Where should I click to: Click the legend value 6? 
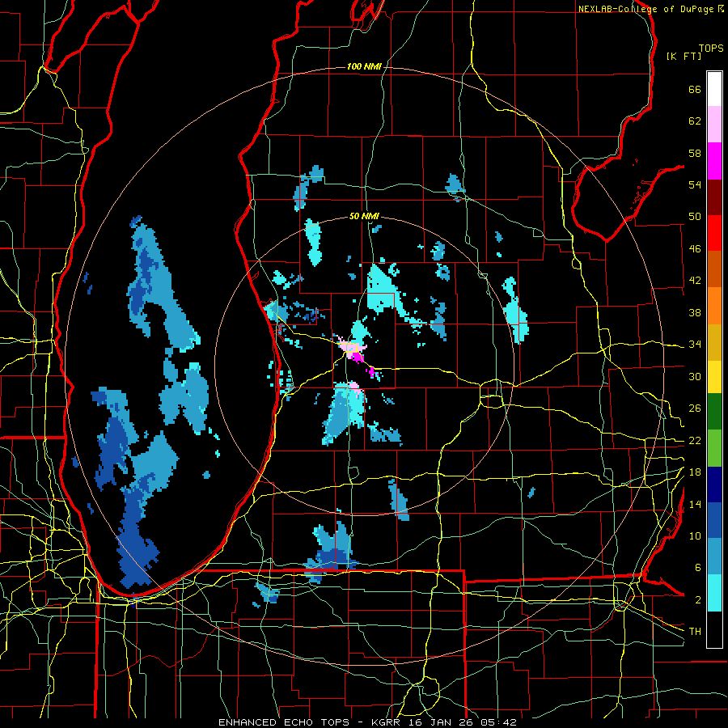[697, 568]
